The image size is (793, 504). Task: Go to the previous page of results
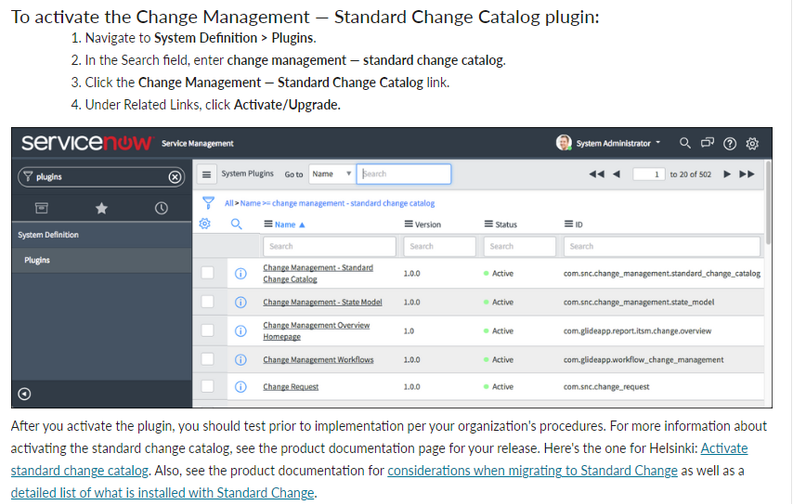point(616,174)
